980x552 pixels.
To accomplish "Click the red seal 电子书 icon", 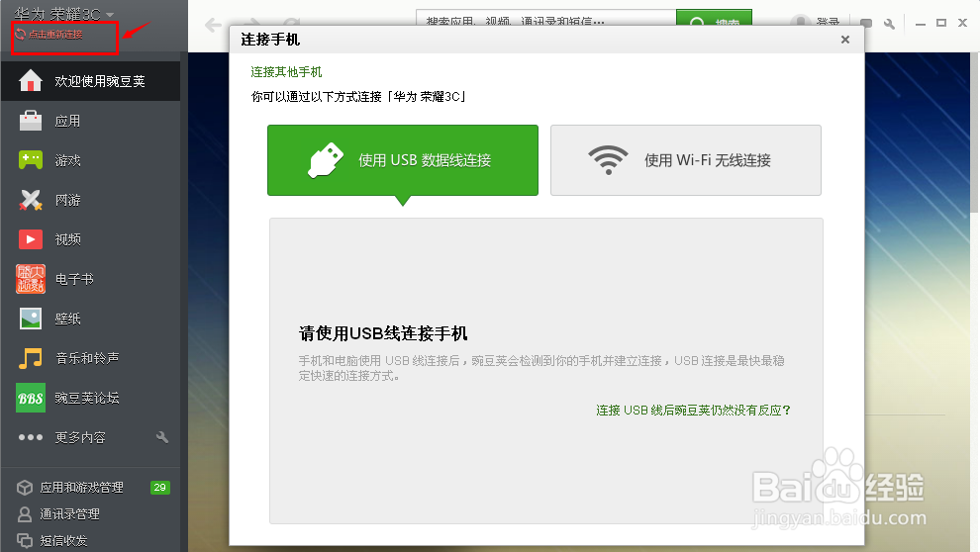I will point(30,279).
